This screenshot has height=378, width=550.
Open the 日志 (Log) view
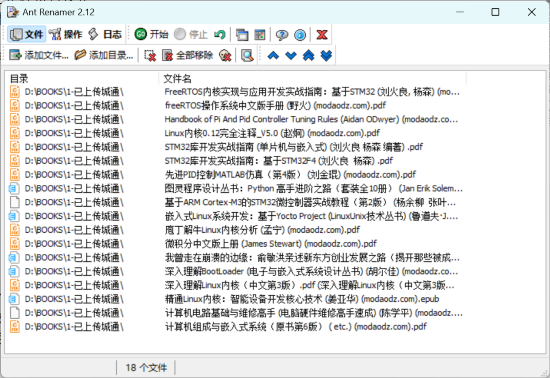point(105,34)
